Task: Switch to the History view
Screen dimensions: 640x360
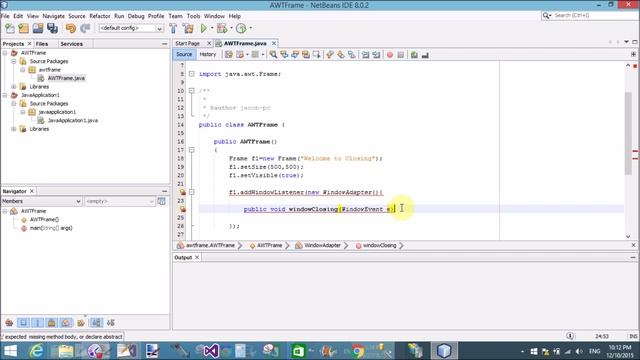Action: coord(207,54)
